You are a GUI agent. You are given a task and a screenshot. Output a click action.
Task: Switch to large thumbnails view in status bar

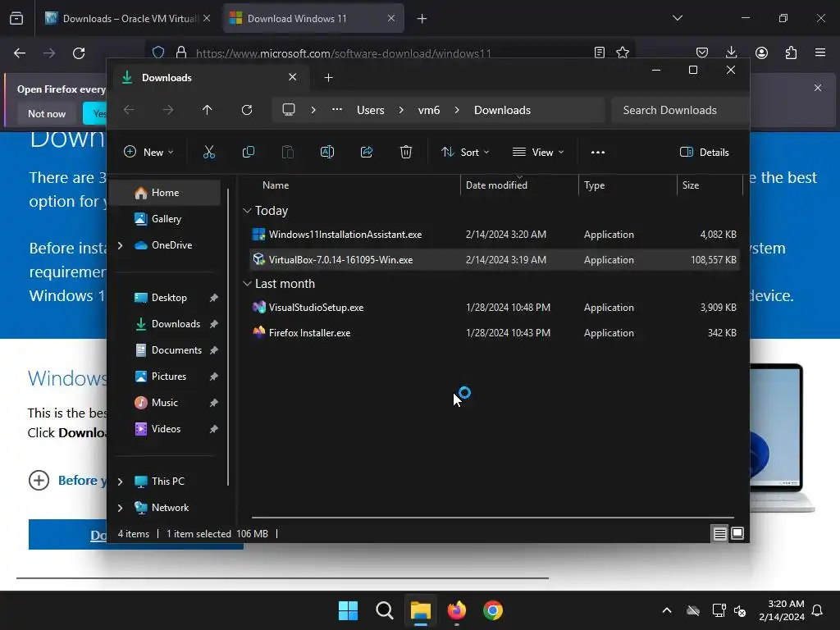pos(737,533)
